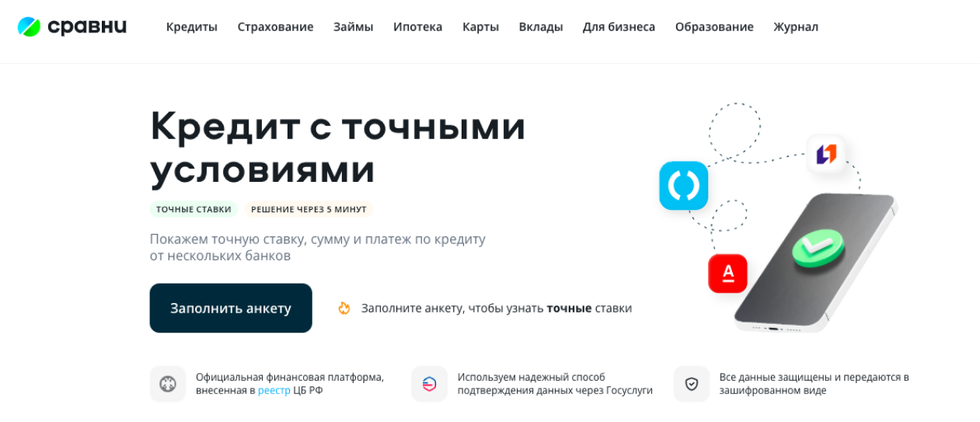
Task: Click the green checkmark on the phone
Action: pyautogui.click(x=817, y=249)
